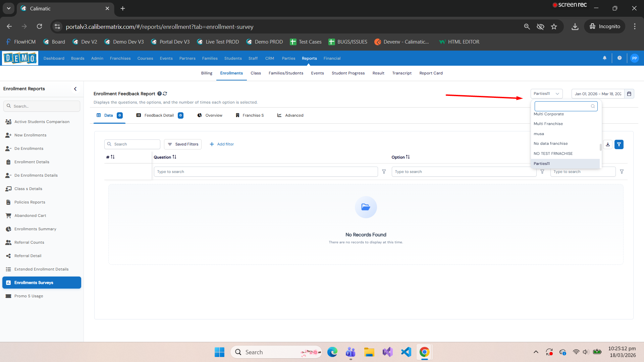Sort by the Question column arrows
Image resolution: width=644 pixels, height=362 pixels.
tap(174, 157)
